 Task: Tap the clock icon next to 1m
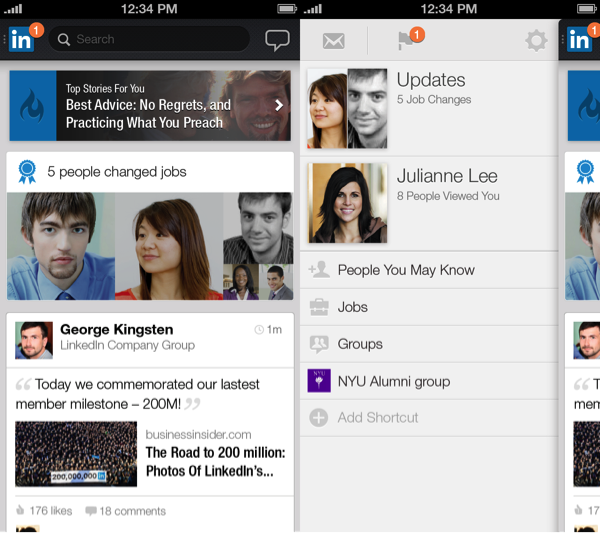tap(259, 329)
